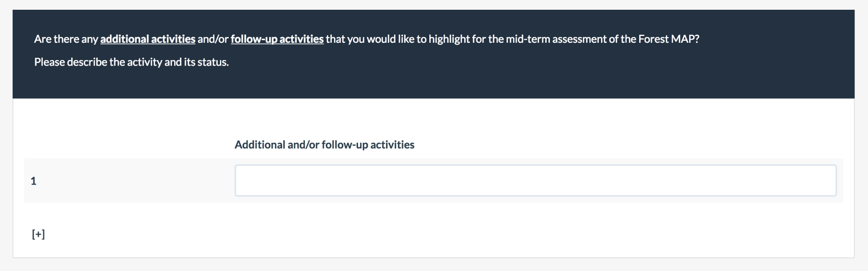Click the word "highlight" in the question
Viewport: 868px width, 271px height.
[x=449, y=39]
